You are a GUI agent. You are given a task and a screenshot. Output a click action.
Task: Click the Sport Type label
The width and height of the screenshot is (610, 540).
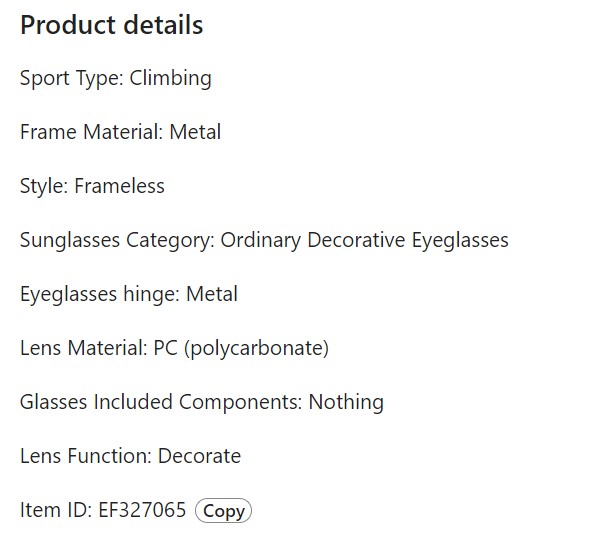point(72,78)
